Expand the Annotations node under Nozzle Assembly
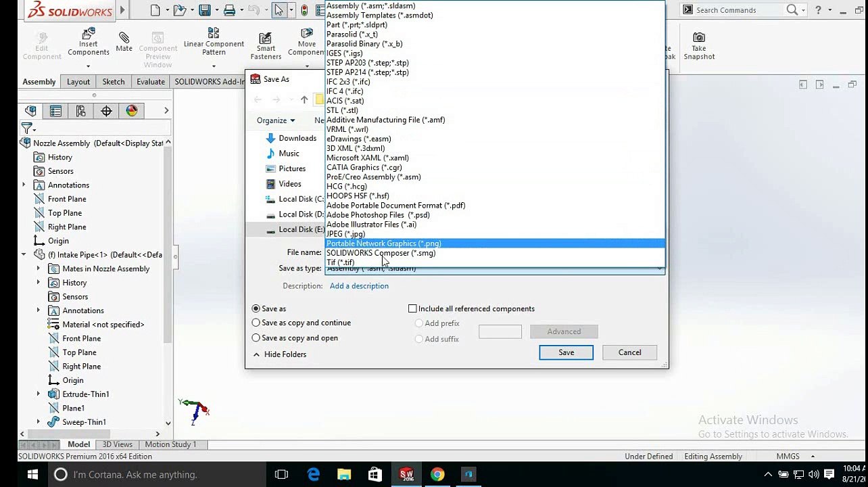This screenshot has width=868, height=487. 24,185
